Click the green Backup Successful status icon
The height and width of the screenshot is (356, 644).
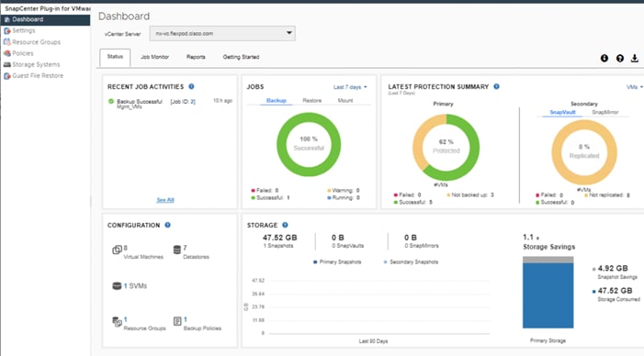click(x=111, y=101)
